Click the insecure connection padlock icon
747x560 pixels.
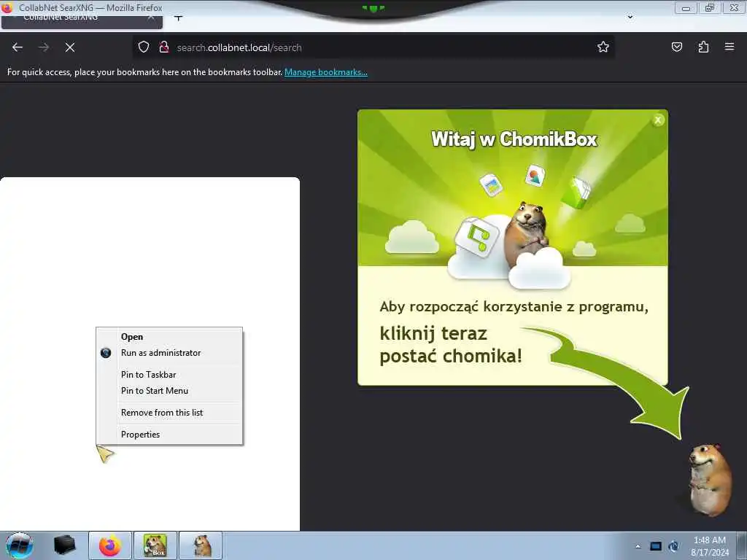(164, 47)
